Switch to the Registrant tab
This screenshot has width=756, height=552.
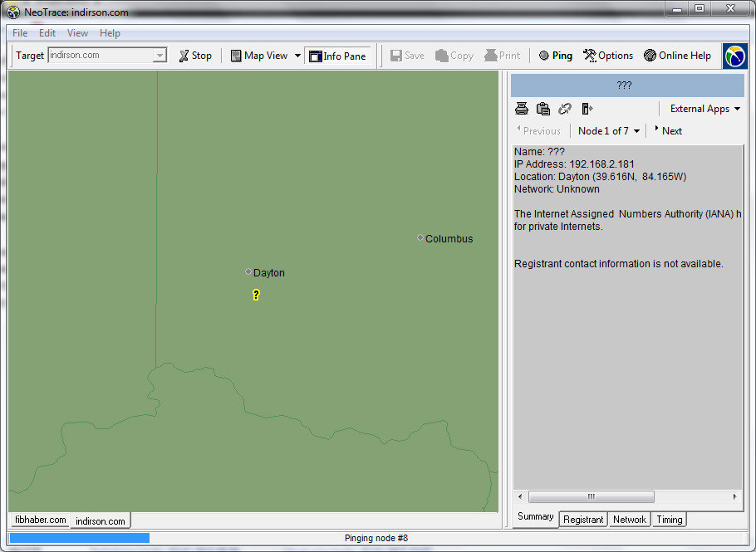point(583,520)
